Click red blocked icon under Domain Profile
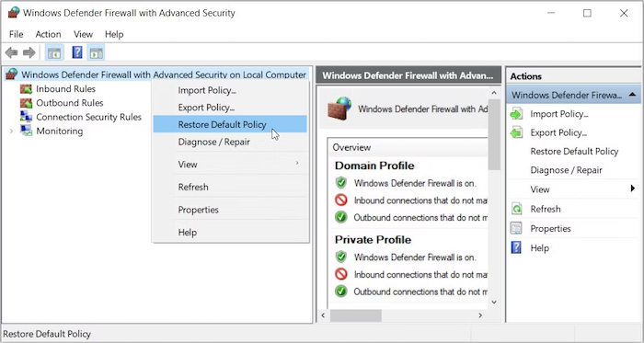Viewport: 644px width, 343px height. [x=341, y=200]
